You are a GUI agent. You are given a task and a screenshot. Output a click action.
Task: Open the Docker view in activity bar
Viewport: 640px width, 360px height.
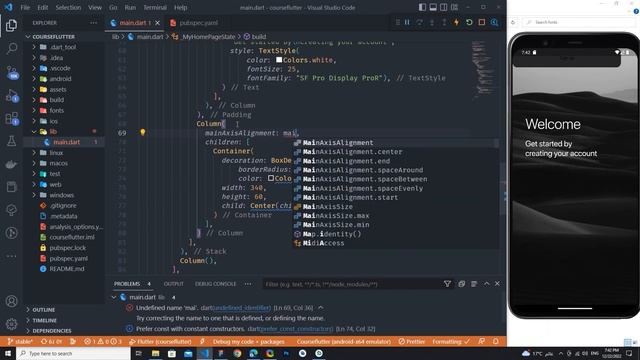[11, 164]
